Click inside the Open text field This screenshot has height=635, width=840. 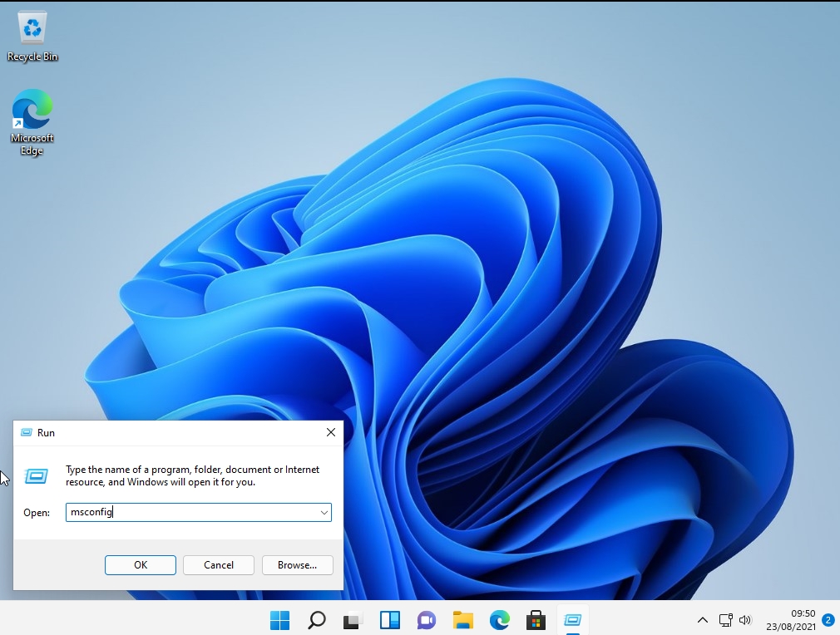pyautogui.click(x=191, y=513)
